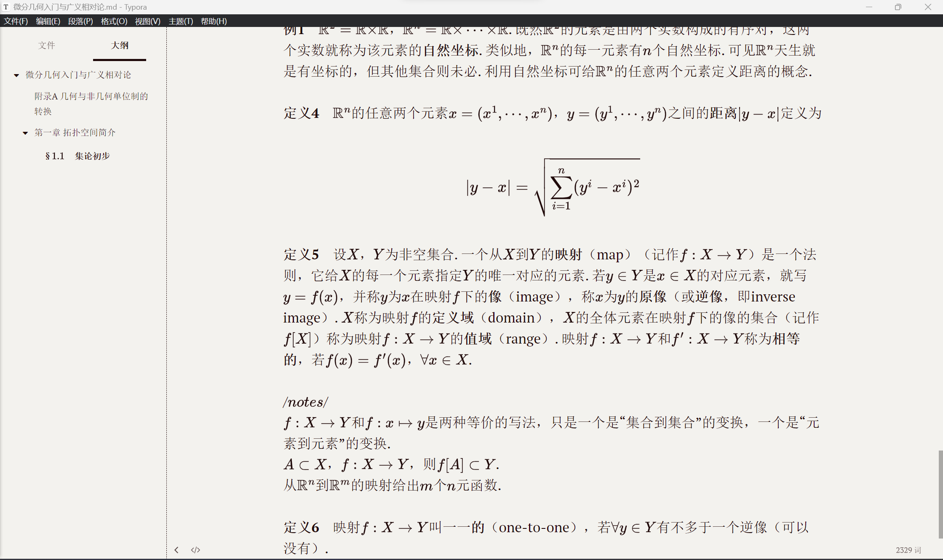The height and width of the screenshot is (560, 943).
Task: Collapse the 微分几何入门与广义相对论 outline node
Action: [x=16, y=75]
